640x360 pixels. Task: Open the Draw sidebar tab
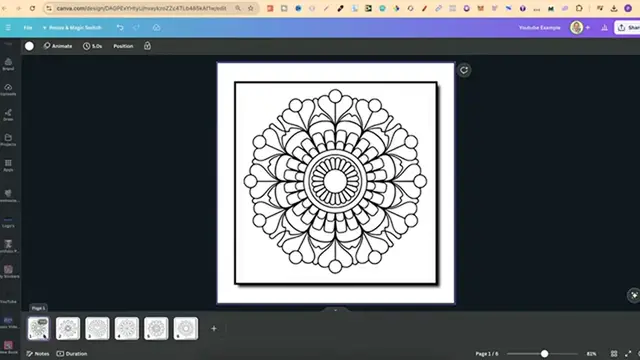(8, 115)
